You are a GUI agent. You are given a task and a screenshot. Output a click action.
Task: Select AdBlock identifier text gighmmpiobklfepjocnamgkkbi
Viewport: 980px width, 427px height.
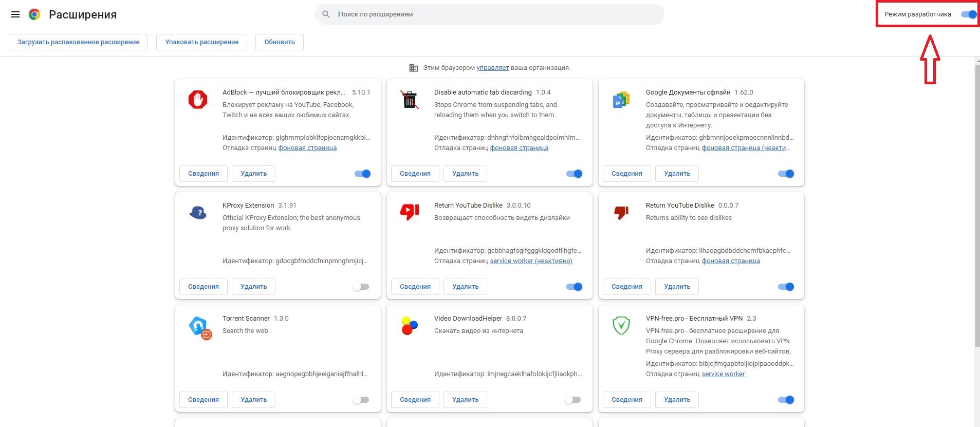point(323,138)
